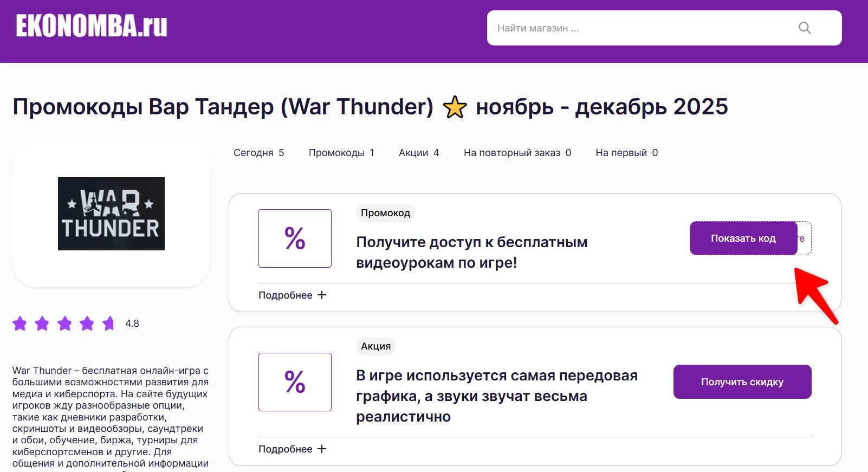Select the "Сегодня 5" filter tab
This screenshot has width=868, height=472.
pyautogui.click(x=258, y=153)
